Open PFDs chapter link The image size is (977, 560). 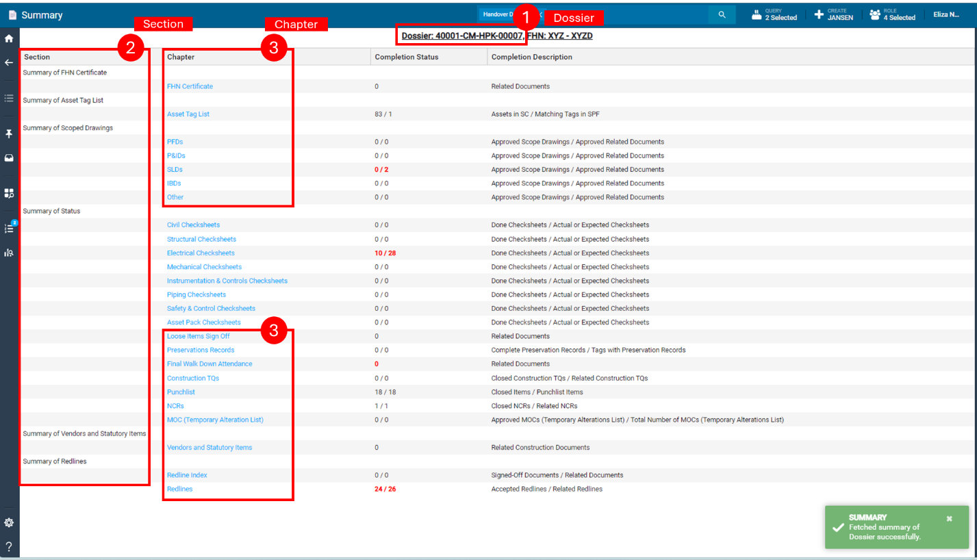click(175, 142)
